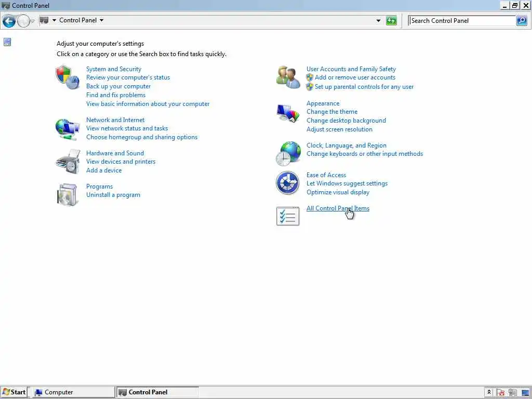Open Network and Internet category link
Image resolution: width=532 pixels, height=399 pixels.
(x=115, y=120)
